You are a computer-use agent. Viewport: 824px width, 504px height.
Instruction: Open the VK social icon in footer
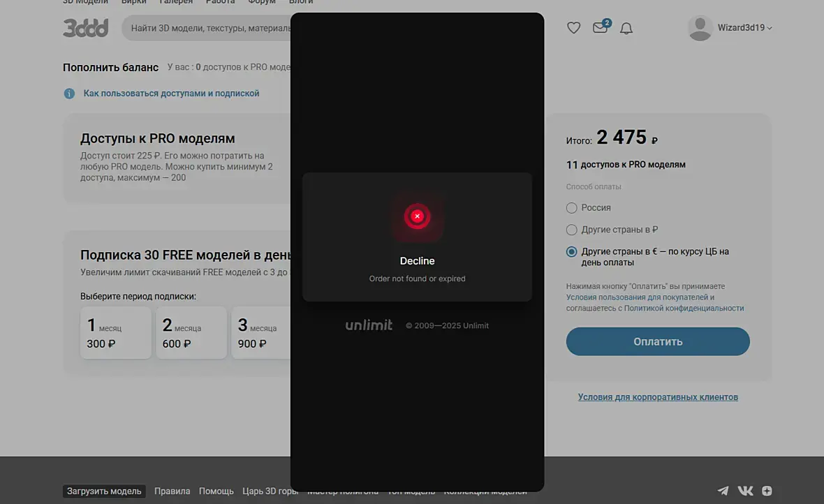point(745,491)
